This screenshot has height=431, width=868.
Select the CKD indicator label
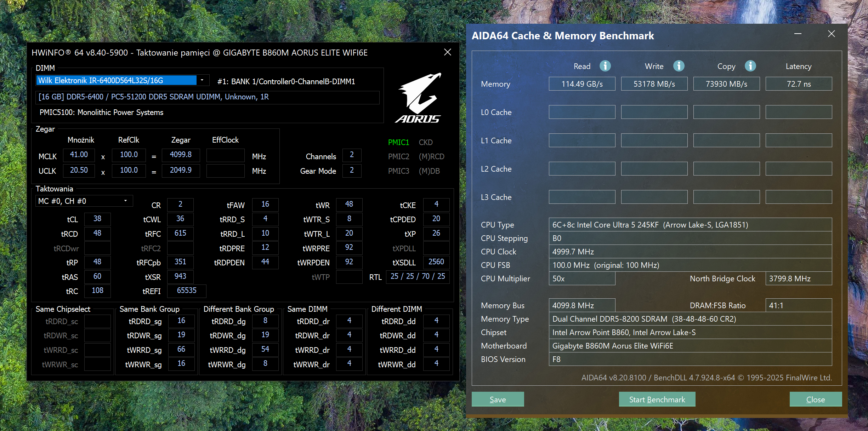426,142
